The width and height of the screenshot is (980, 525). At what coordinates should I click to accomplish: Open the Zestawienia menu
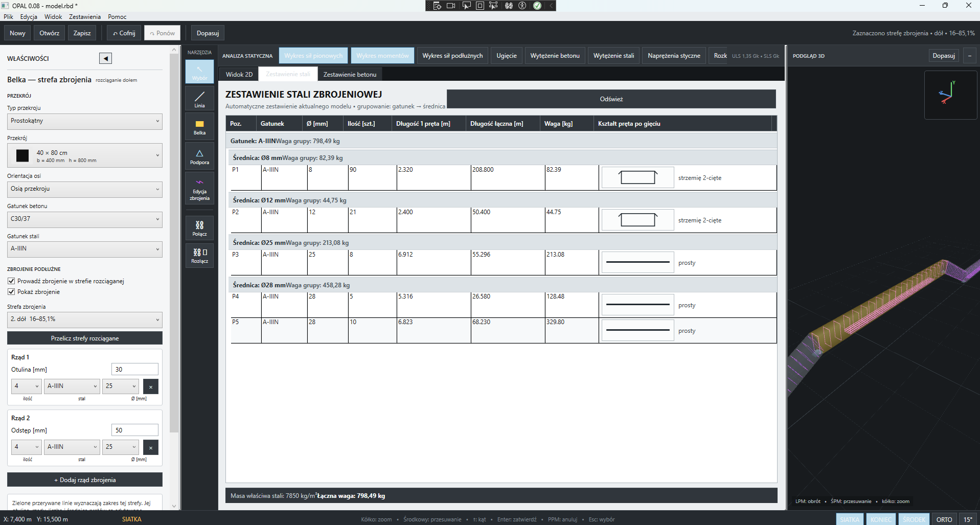click(85, 17)
